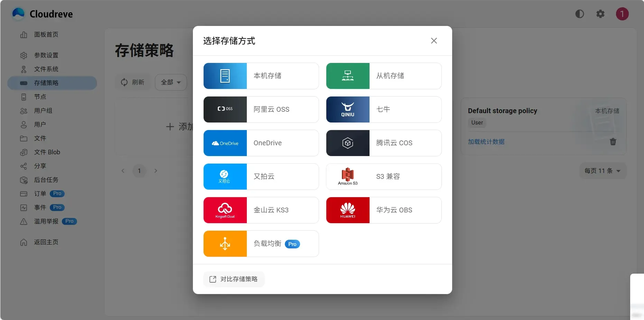Click the 加载统计数据 link
The image size is (644, 320).
tap(486, 141)
